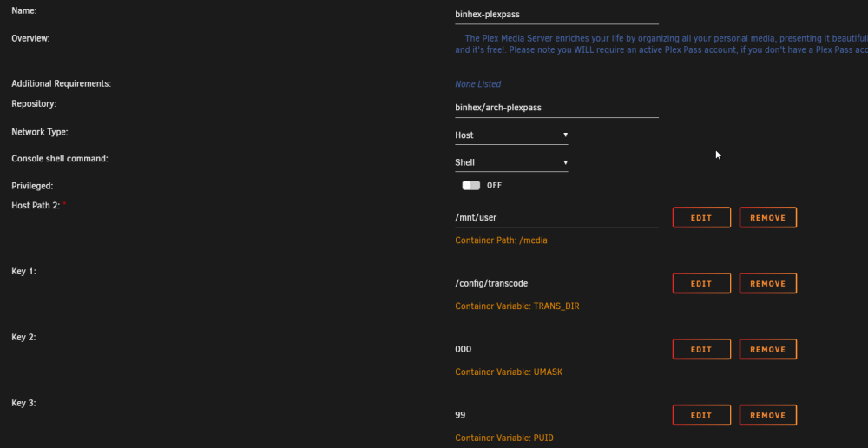The height and width of the screenshot is (448, 868).
Task: Open the Network Type dropdown showing Host
Action: [511, 135]
